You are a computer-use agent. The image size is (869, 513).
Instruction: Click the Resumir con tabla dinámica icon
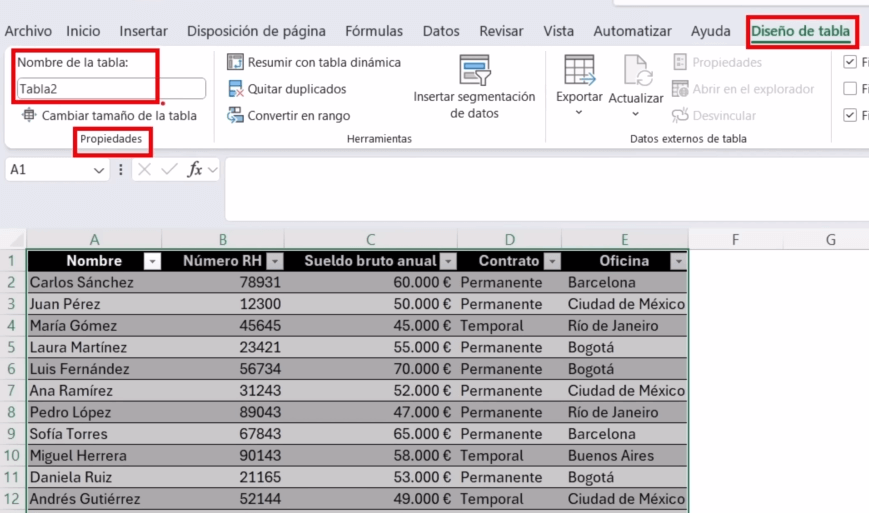235,62
